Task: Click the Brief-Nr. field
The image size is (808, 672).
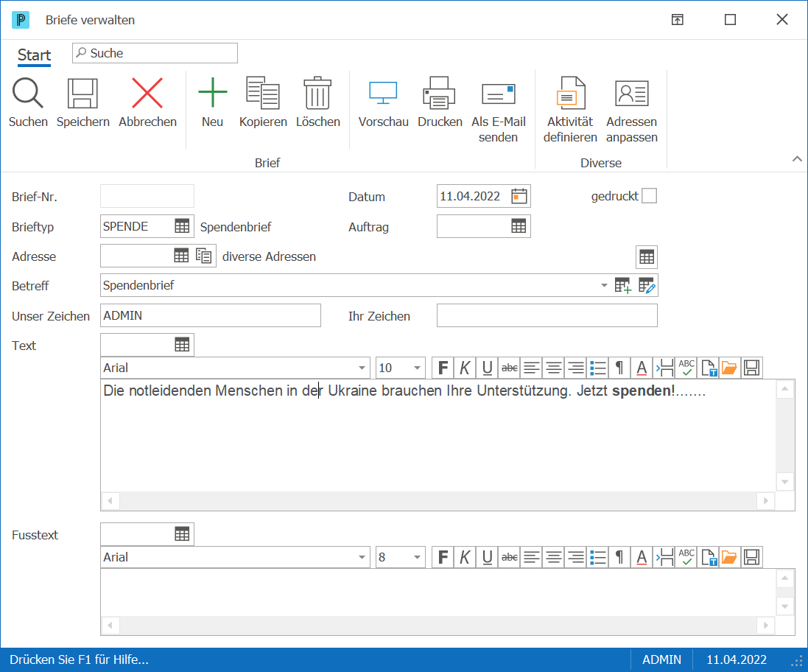Action: [147, 196]
